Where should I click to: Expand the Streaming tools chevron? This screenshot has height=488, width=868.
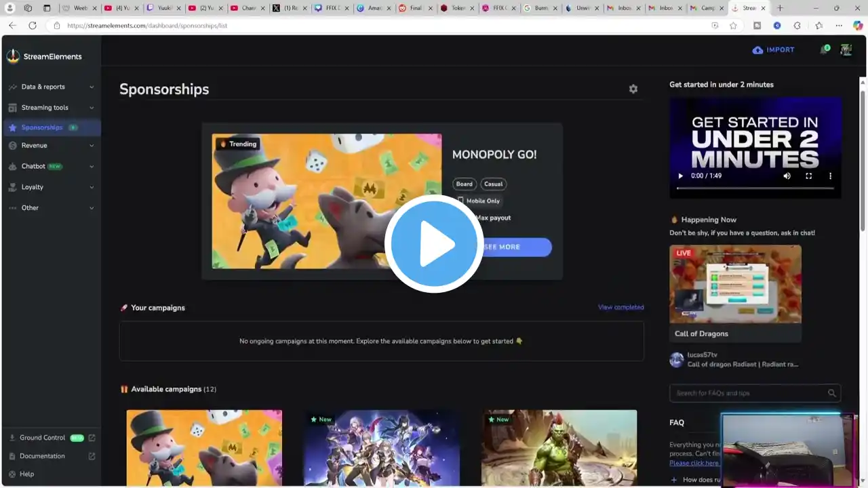click(x=92, y=108)
